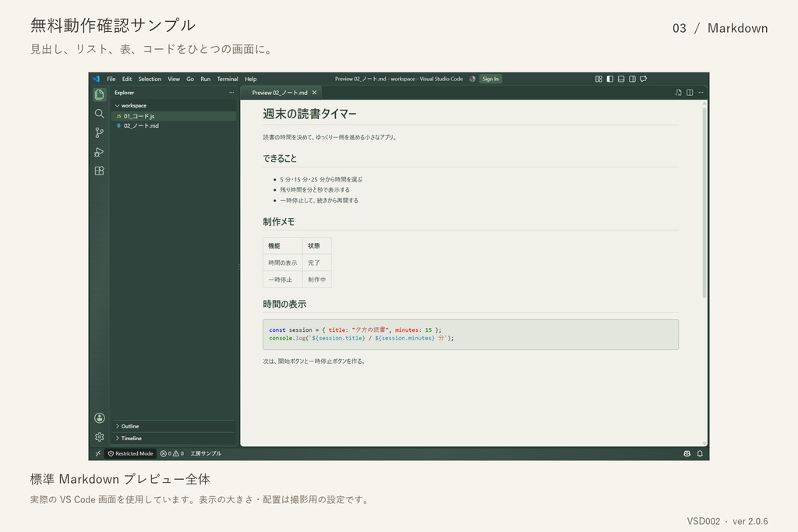Click the remote window icon in status bar

coord(97,453)
